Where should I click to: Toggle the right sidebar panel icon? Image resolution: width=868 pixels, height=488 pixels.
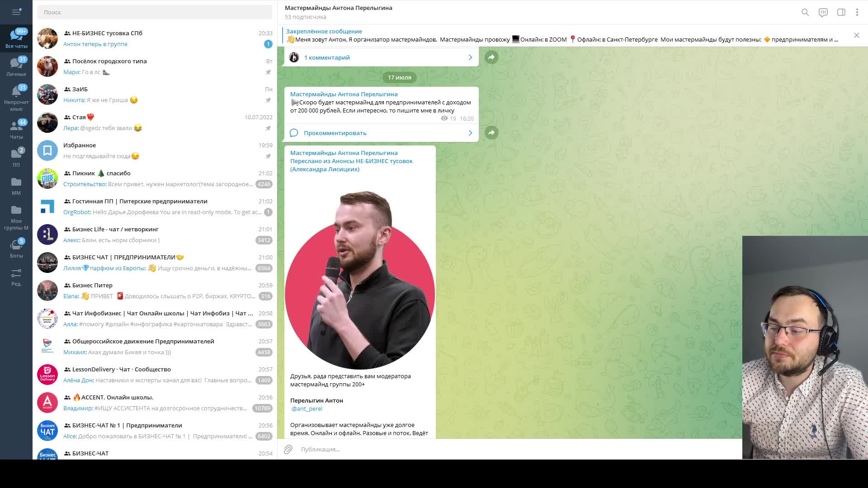pyautogui.click(x=841, y=12)
